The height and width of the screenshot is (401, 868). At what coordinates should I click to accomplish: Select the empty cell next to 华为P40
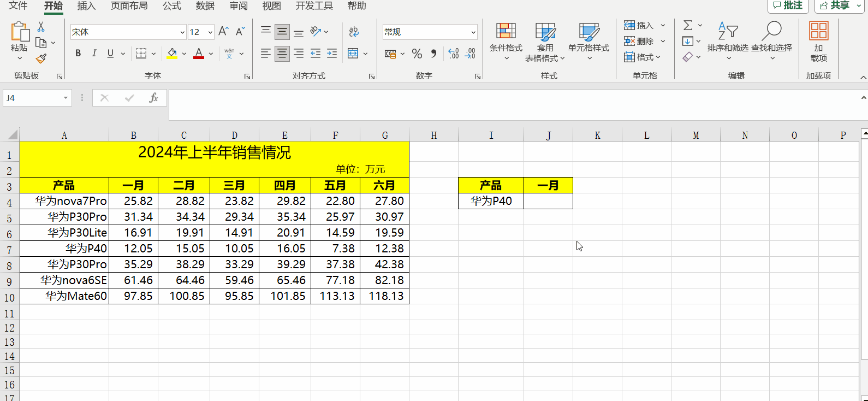pos(548,201)
